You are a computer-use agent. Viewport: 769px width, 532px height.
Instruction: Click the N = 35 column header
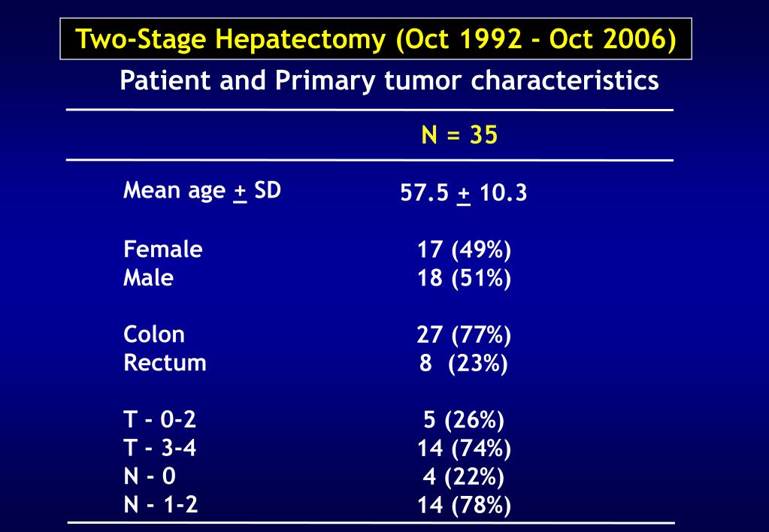[x=459, y=135]
